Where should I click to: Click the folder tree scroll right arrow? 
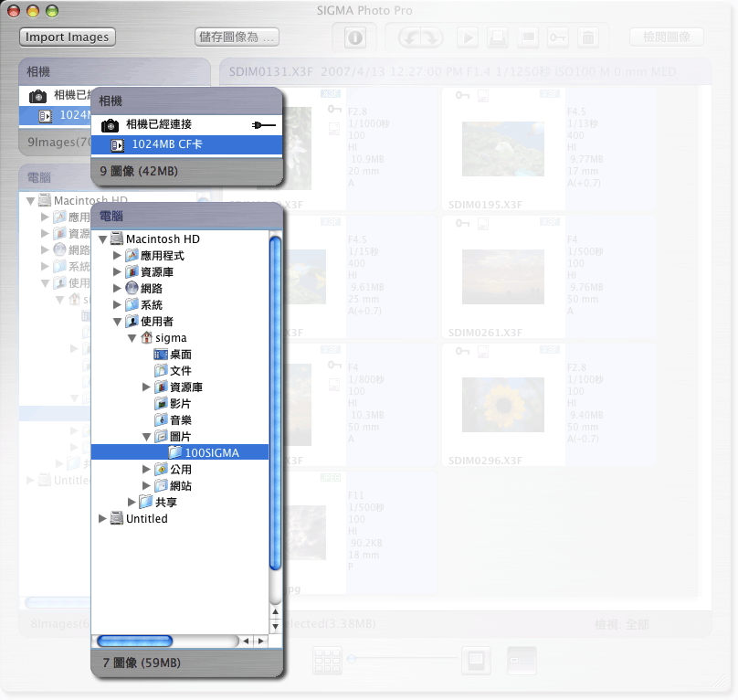pos(260,642)
